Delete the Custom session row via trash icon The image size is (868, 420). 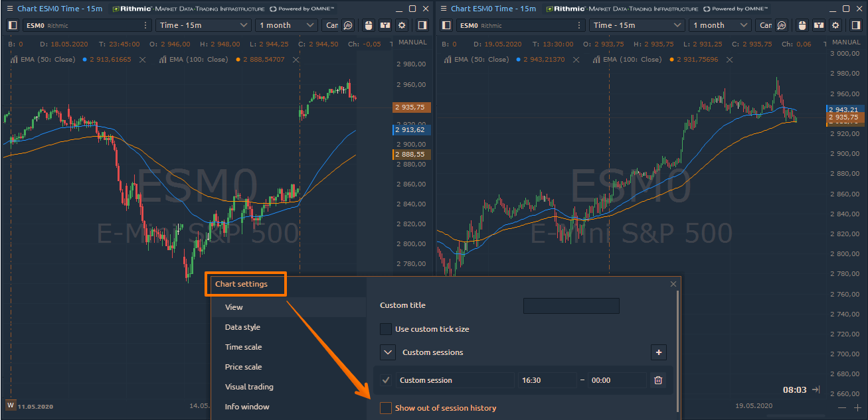coord(658,380)
